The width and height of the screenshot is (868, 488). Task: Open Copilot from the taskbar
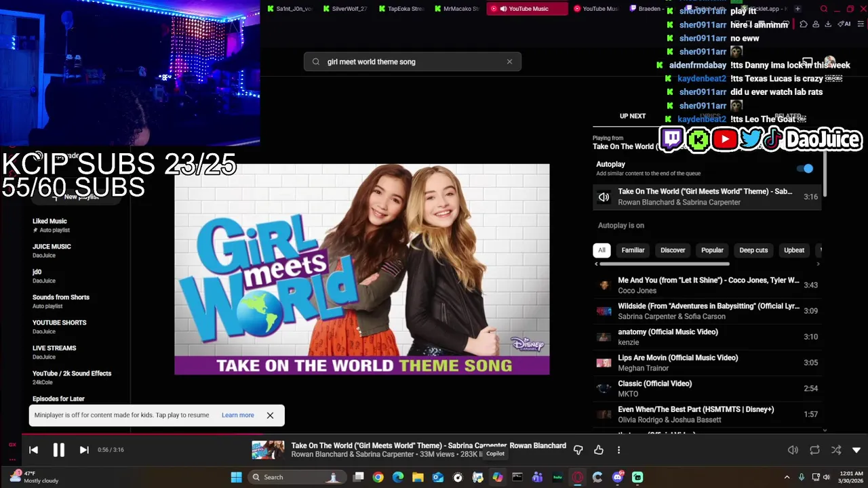coord(498,477)
